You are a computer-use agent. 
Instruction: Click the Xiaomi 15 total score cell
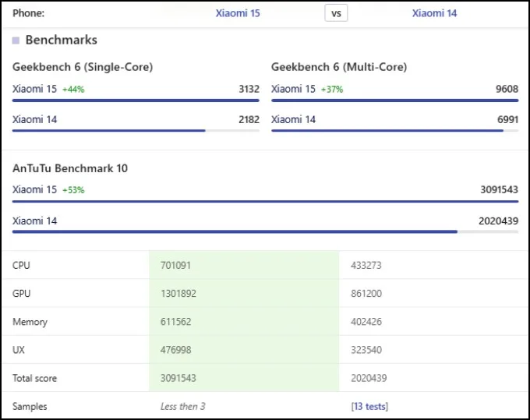click(x=244, y=378)
